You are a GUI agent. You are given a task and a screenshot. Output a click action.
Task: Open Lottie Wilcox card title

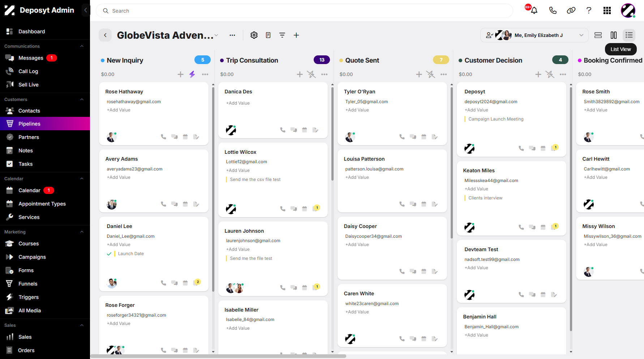point(240,152)
